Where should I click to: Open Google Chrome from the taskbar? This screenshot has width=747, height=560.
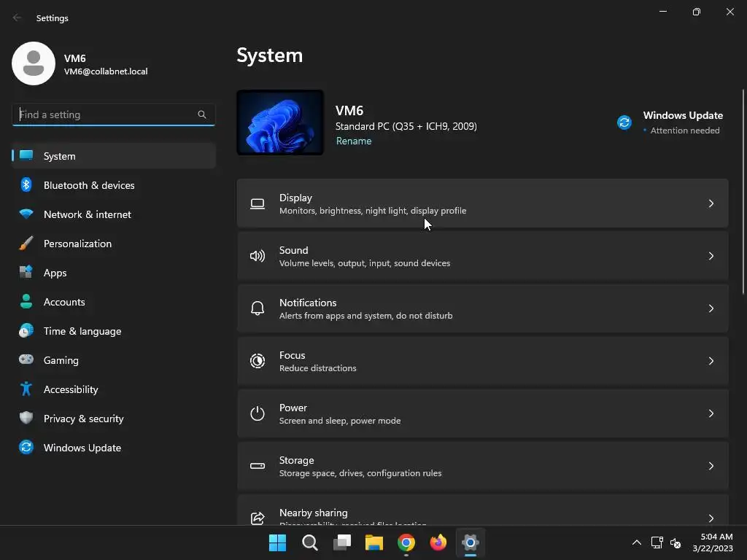click(x=406, y=542)
